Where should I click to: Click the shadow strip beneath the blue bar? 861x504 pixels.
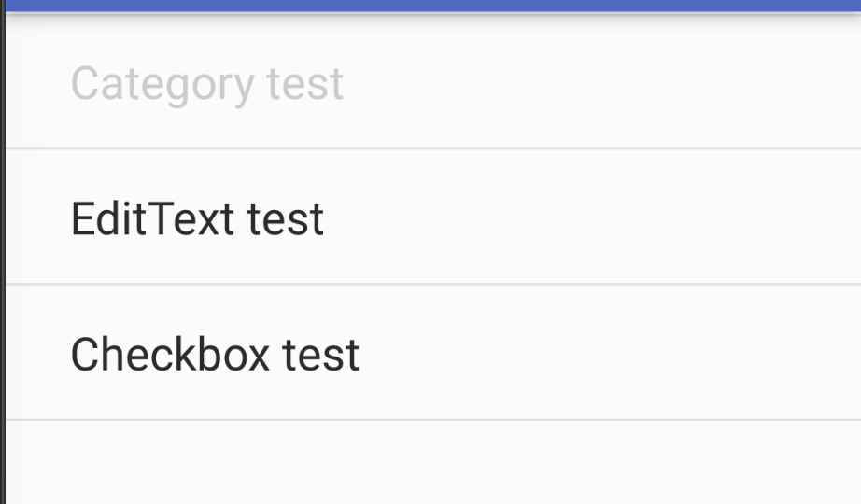coord(433,15)
